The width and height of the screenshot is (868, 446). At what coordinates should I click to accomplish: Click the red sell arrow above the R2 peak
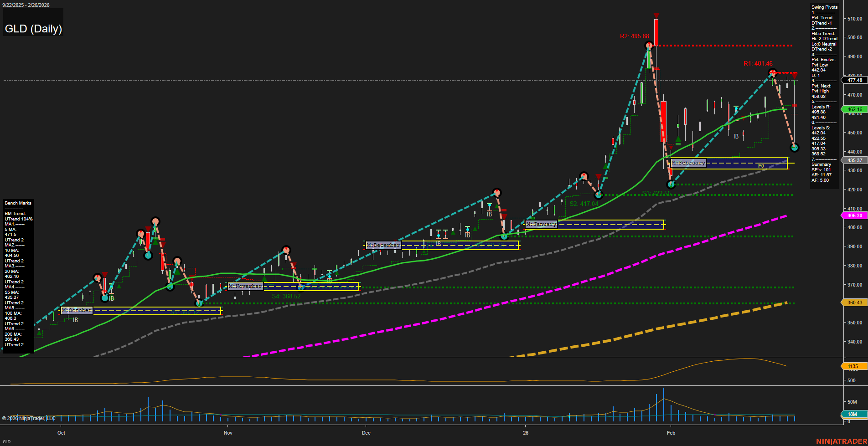[656, 15]
